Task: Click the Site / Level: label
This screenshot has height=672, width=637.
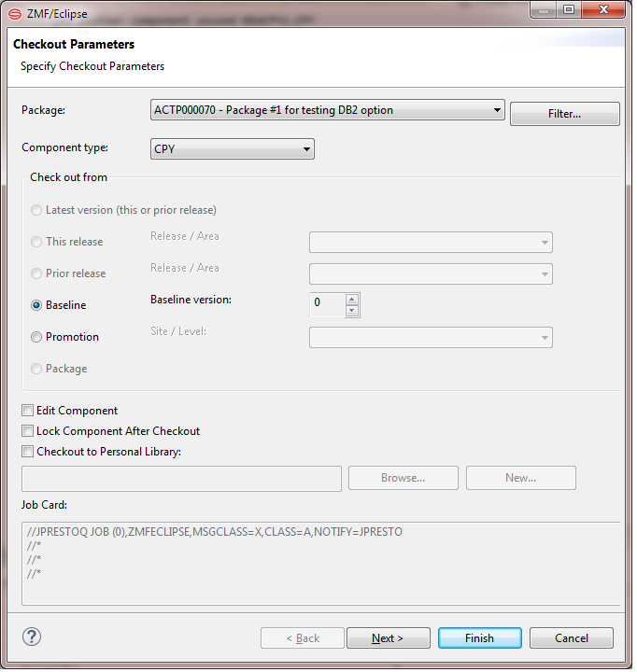Action: click(x=178, y=331)
